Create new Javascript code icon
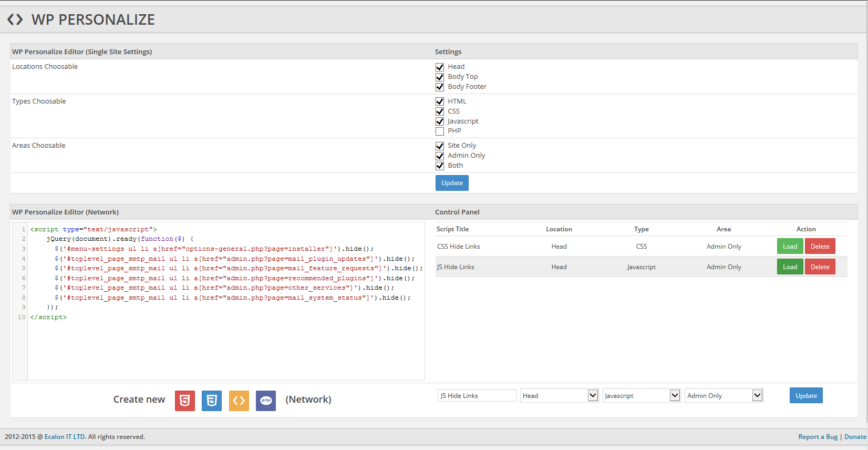The width and height of the screenshot is (868, 450). pyautogui.click(x=239, y=401)
